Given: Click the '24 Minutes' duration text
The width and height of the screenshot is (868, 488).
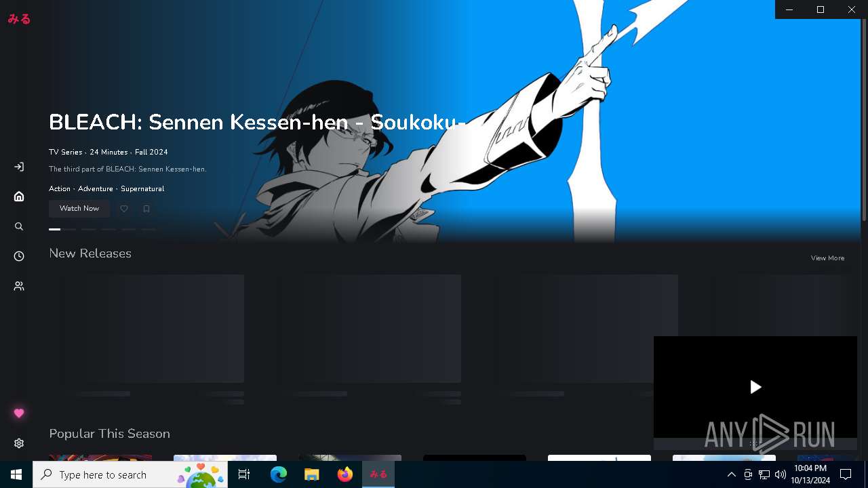Looking at the screenshot, I should pyautogui.click(x=108, y=152).
